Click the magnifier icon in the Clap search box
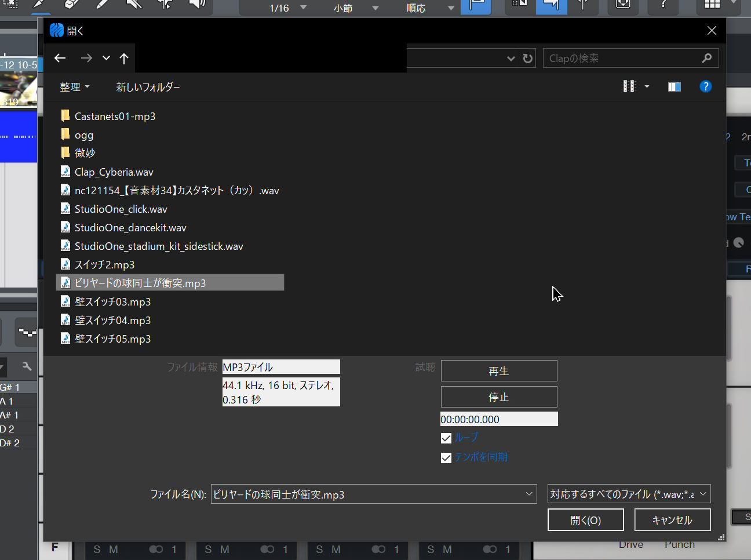The image size is (751, 560). click(x=706, y=58)
